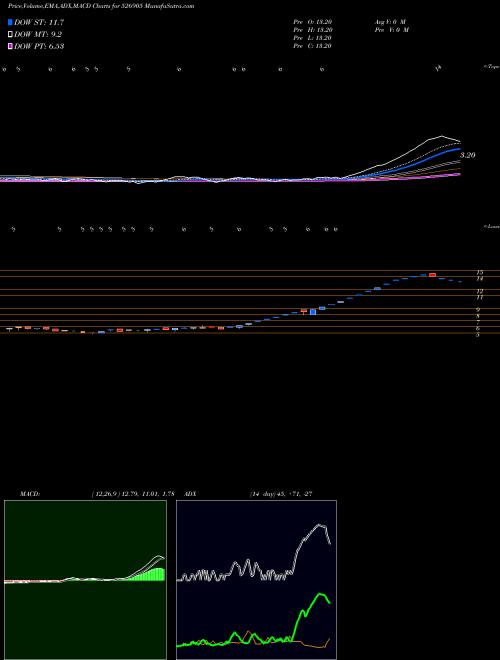
Task: Click the 'Pre C: 13.20' value
Action: pyautogui.click(x=313, y=46)
